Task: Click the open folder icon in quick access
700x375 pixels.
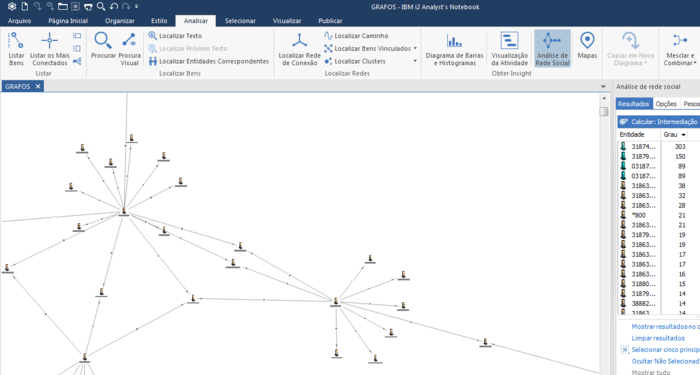Action: pos(62,6)
